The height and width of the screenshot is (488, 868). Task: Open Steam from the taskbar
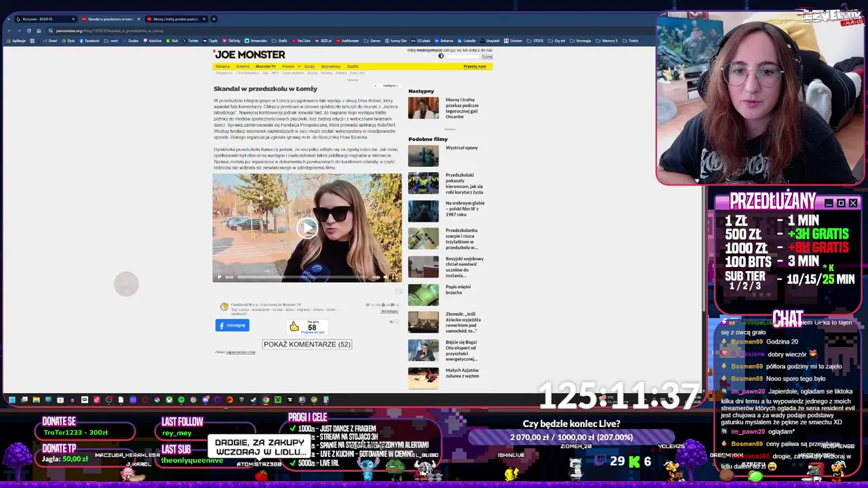(254, 400)
